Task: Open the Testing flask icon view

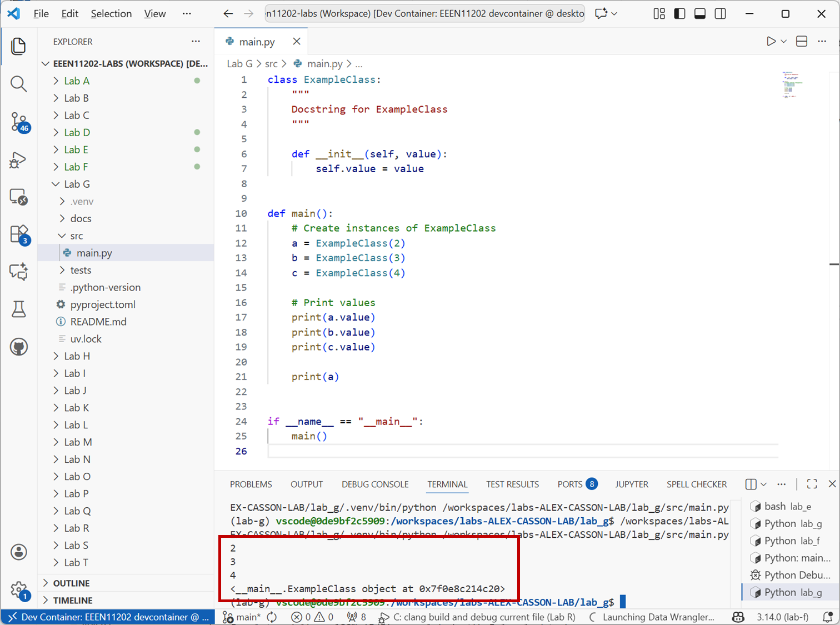Action: pos(18,309)
